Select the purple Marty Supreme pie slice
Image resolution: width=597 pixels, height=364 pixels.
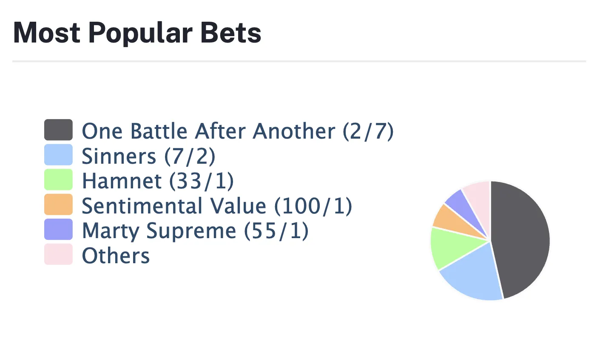coord(458,201)
